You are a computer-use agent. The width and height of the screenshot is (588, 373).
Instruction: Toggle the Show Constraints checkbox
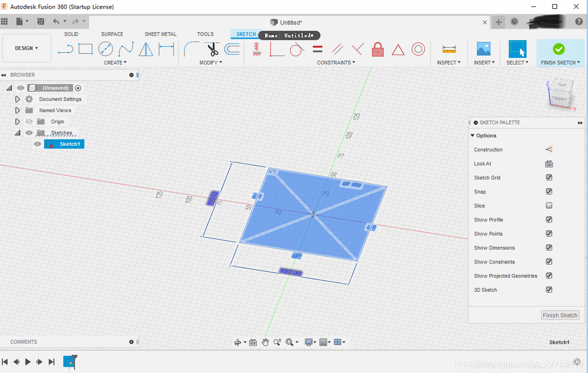[549, 262]
